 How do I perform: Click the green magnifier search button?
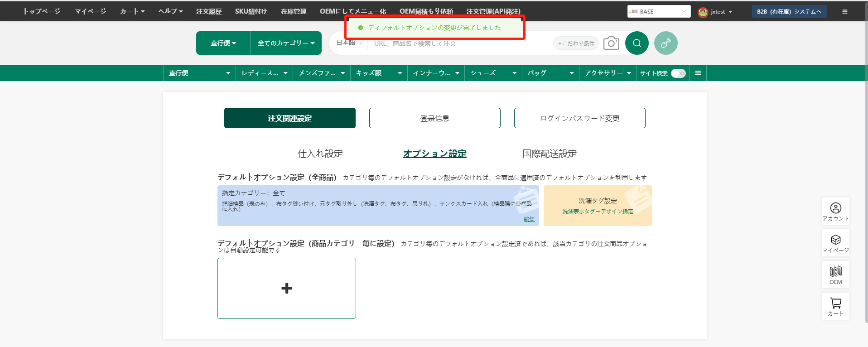[x=637, y=43]
